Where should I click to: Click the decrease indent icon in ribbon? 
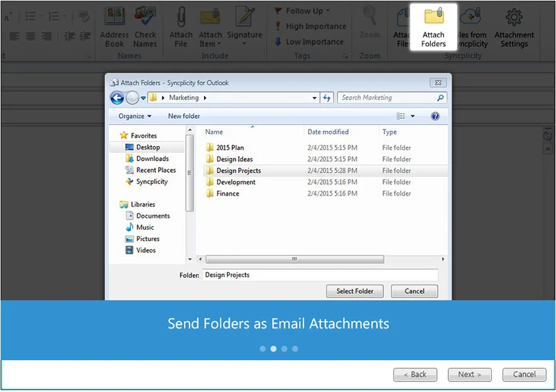click(69, 36)
